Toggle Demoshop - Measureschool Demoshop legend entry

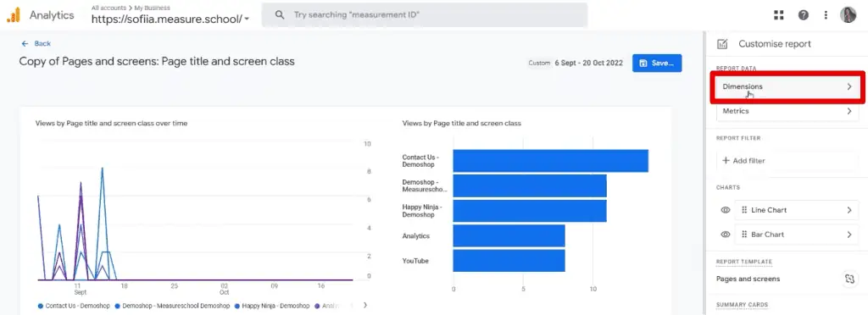point(172,306)
